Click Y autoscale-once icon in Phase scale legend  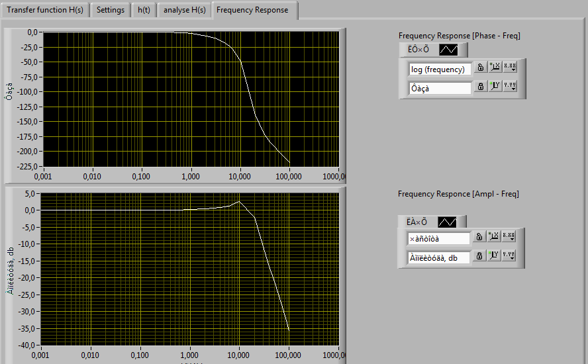pos(495,86)
